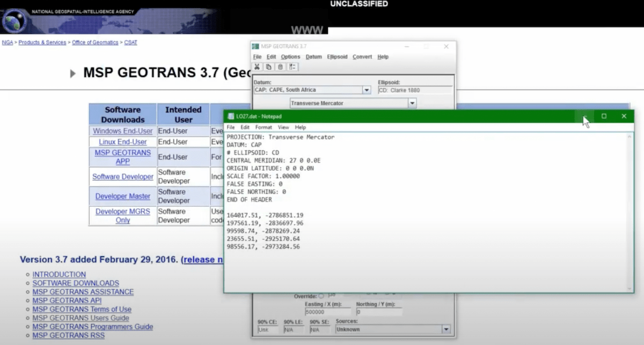Click the 90% CE field showing Unk
Screen dimensions: 644x345
268,329
